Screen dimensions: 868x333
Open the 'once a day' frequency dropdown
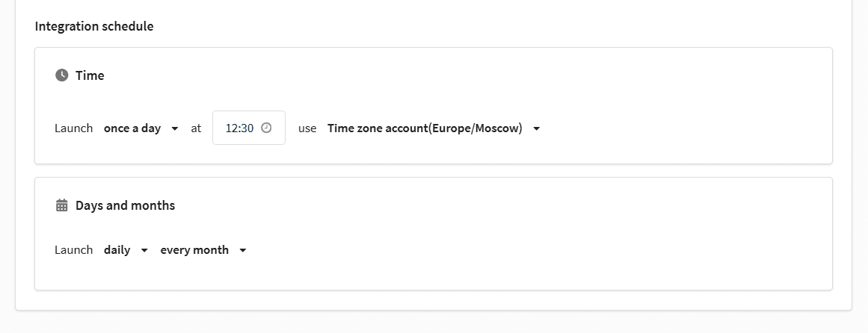coord(141,128)
